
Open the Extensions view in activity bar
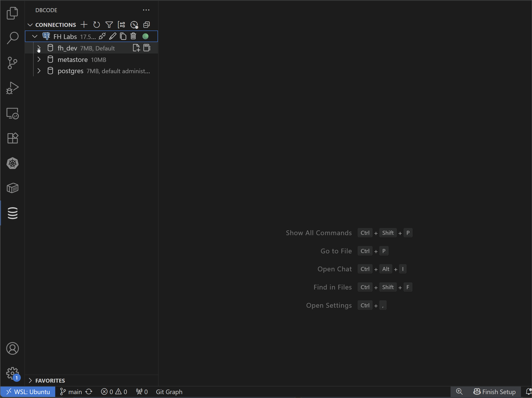click(x=13, y=138)
